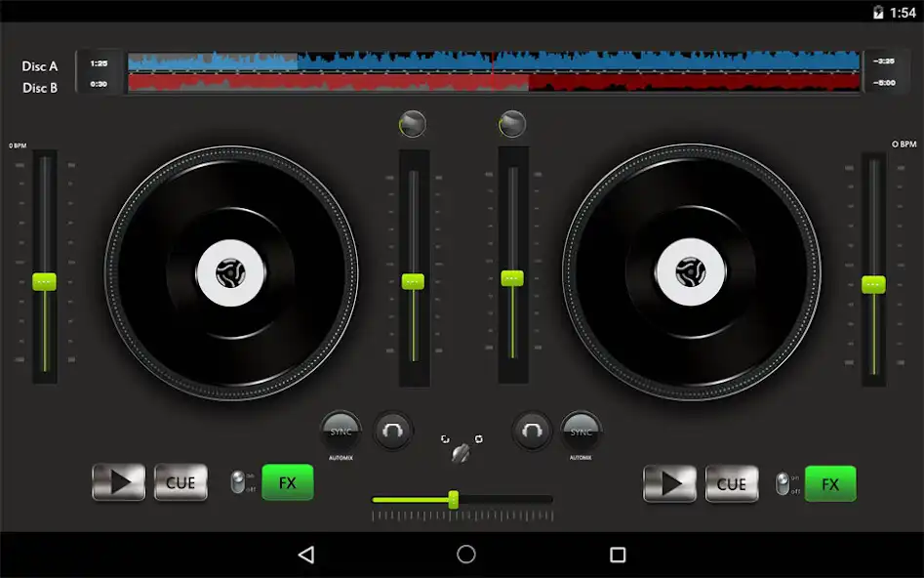This screenshot has width=924, height=578.
Task: Click the Disc B remaining time -5:00
Action: coord(883,83)
